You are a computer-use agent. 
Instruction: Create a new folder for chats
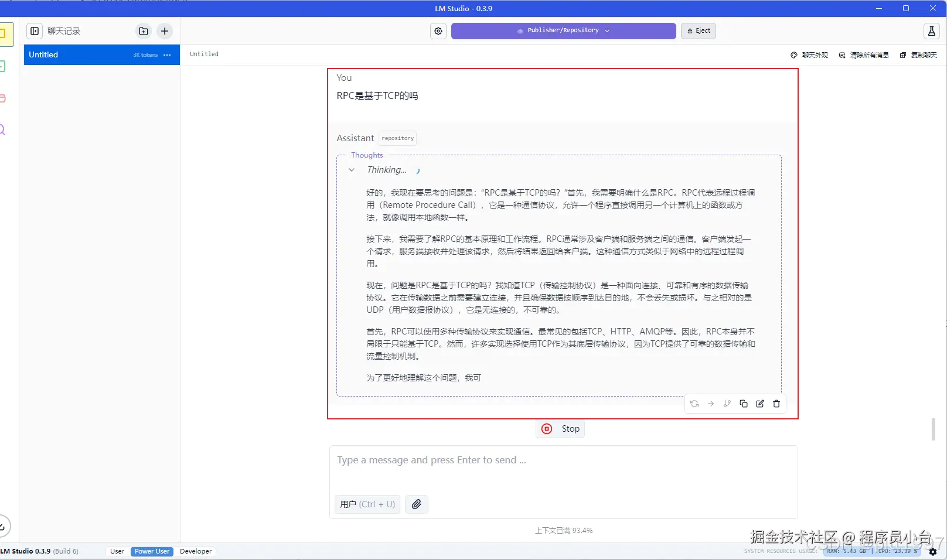143,31
